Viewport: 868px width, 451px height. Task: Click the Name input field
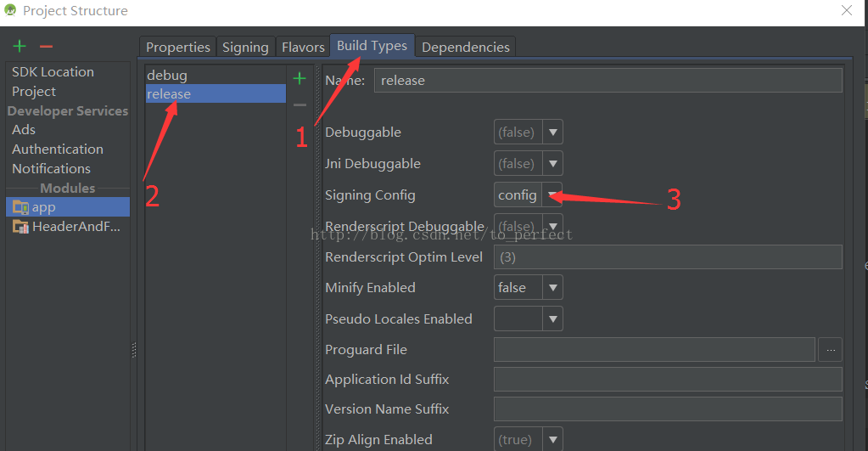click(x=608, y=81)
